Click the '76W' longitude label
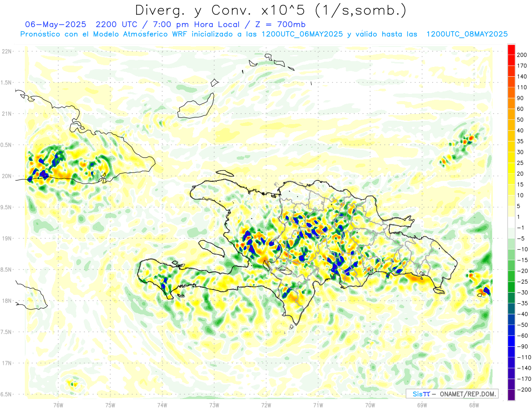The image size is (532, 411). (x=59, y=405)
